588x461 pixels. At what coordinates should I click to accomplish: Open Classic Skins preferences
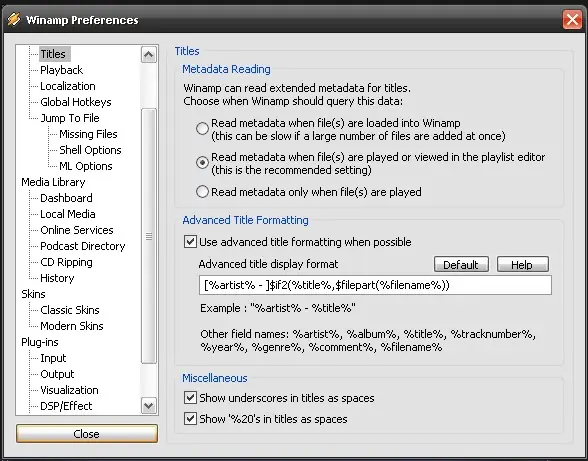pos(70,310)
